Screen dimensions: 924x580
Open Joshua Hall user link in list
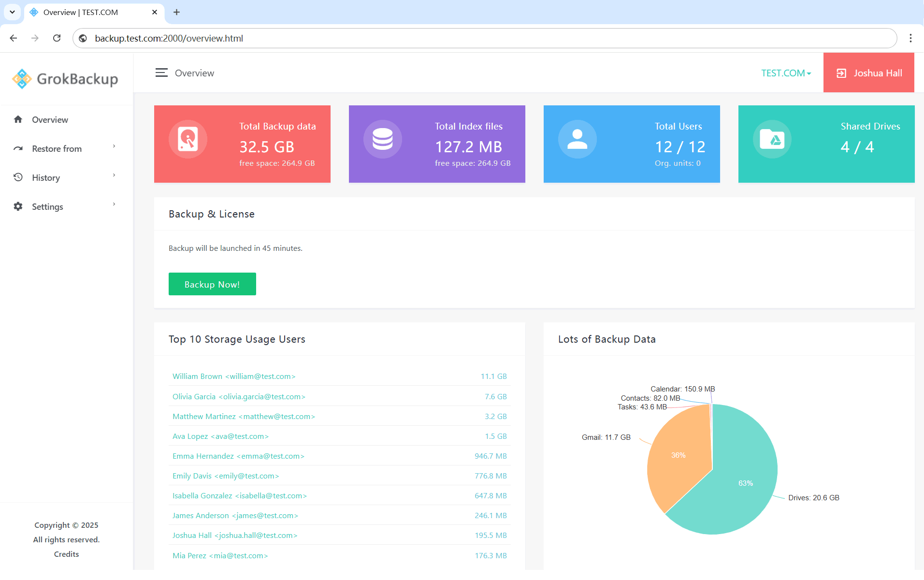click(x=235, y=535)
